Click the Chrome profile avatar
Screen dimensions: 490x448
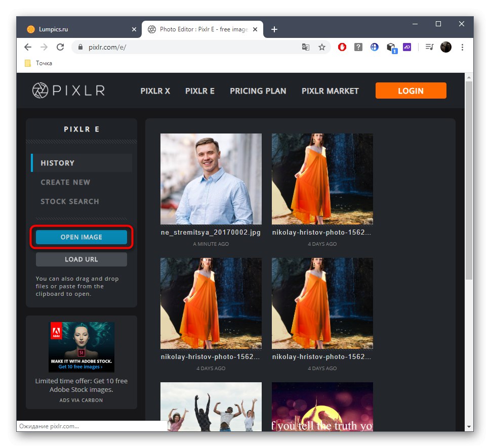point(446,47)
